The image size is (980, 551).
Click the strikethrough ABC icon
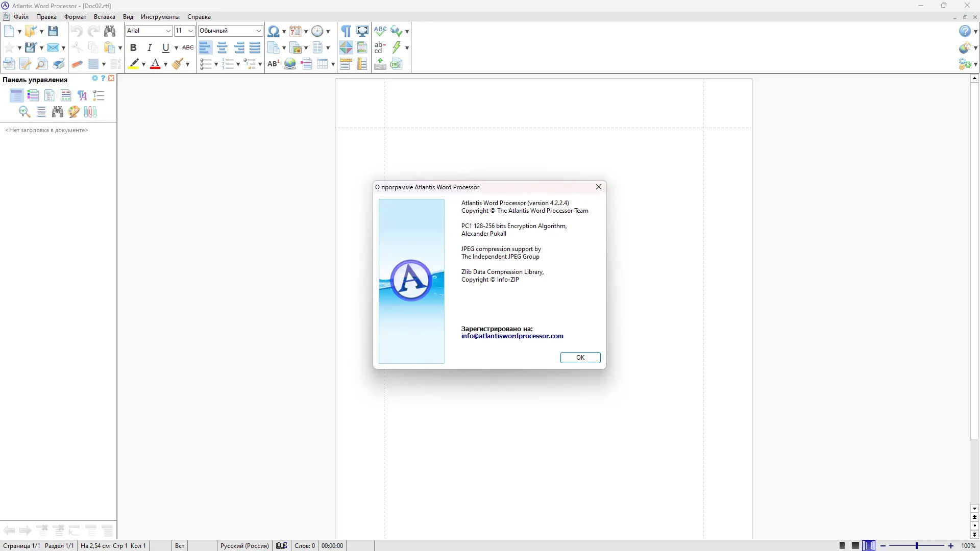[x=188, y=47]
